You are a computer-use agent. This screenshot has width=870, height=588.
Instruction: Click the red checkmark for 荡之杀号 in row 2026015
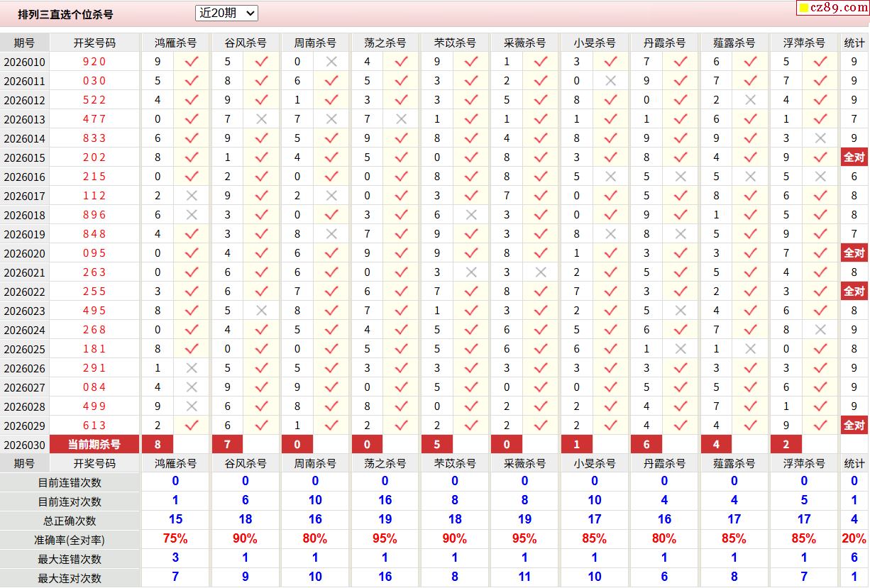[402, 157]
